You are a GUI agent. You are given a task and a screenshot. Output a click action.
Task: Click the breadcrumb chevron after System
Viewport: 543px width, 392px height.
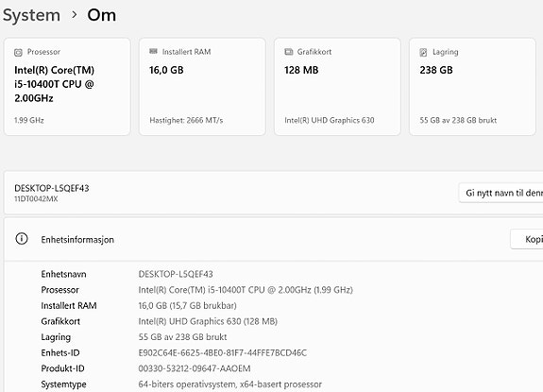74,15
